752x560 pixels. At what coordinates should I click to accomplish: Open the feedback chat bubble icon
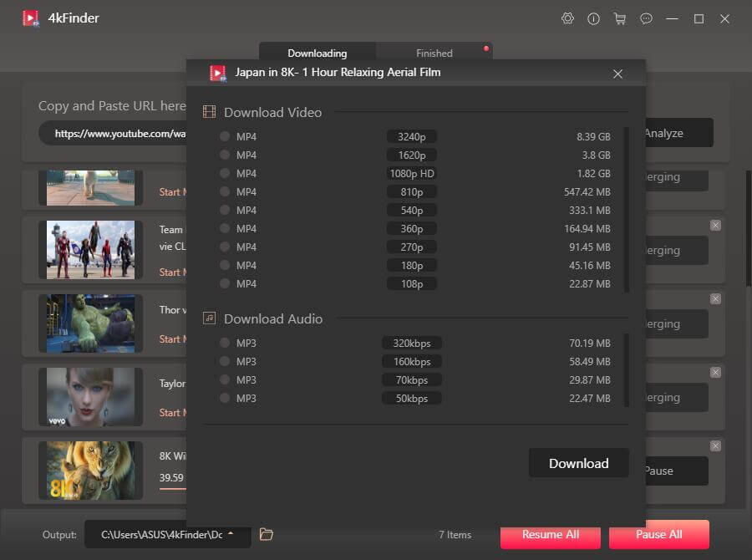tap(645, 18)
